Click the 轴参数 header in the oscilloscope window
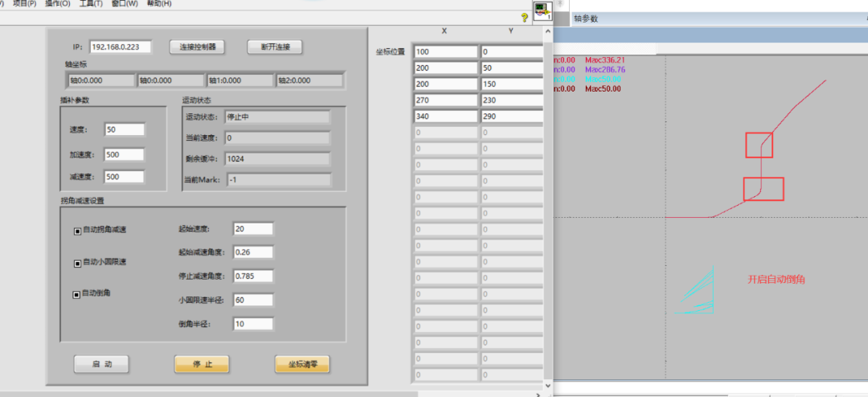Viewport: 868px width, 397px height. [x=586, y=18]
